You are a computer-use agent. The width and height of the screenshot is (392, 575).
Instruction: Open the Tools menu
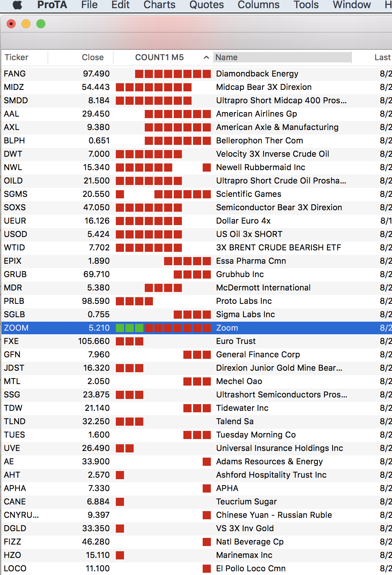[306, 4]
